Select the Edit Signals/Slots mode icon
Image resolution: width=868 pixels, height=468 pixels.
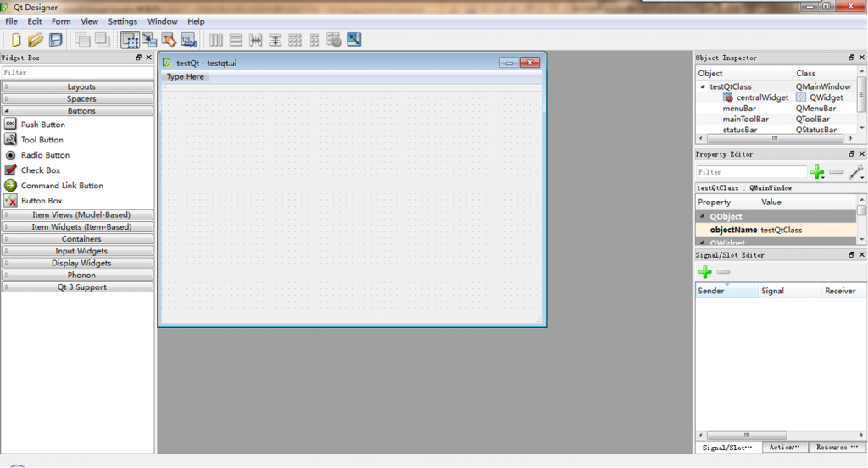[149, 40]
